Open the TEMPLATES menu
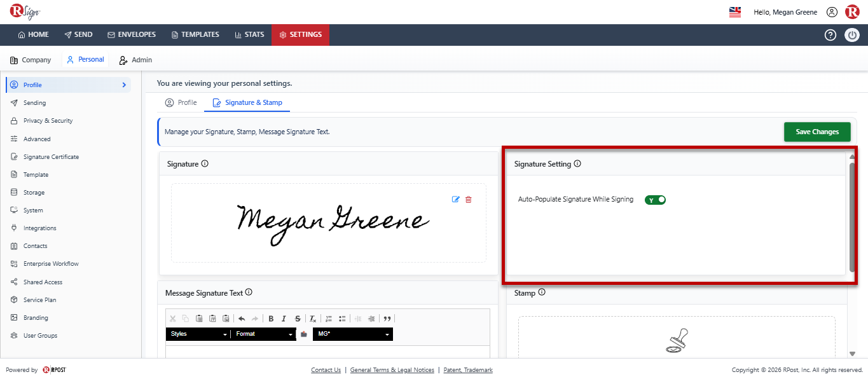 click(x=195, y=35)
